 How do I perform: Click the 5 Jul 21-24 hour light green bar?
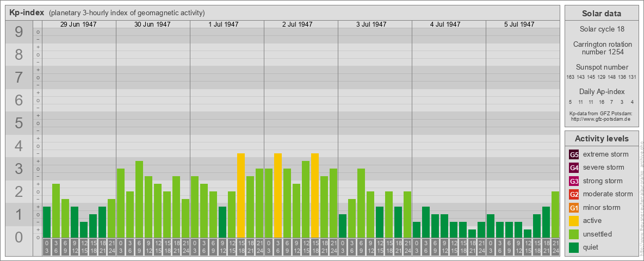(x=555, y=215)
